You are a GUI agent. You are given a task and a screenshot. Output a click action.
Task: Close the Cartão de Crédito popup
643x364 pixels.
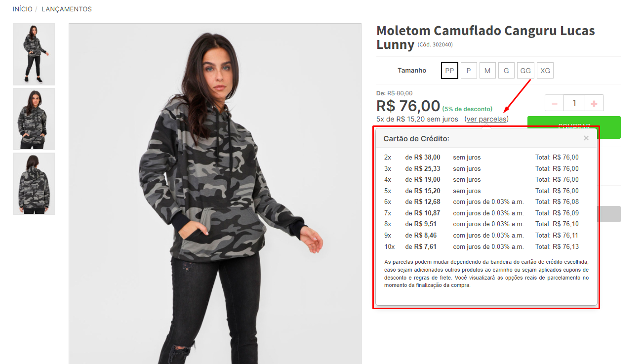(x=586, y=138)
